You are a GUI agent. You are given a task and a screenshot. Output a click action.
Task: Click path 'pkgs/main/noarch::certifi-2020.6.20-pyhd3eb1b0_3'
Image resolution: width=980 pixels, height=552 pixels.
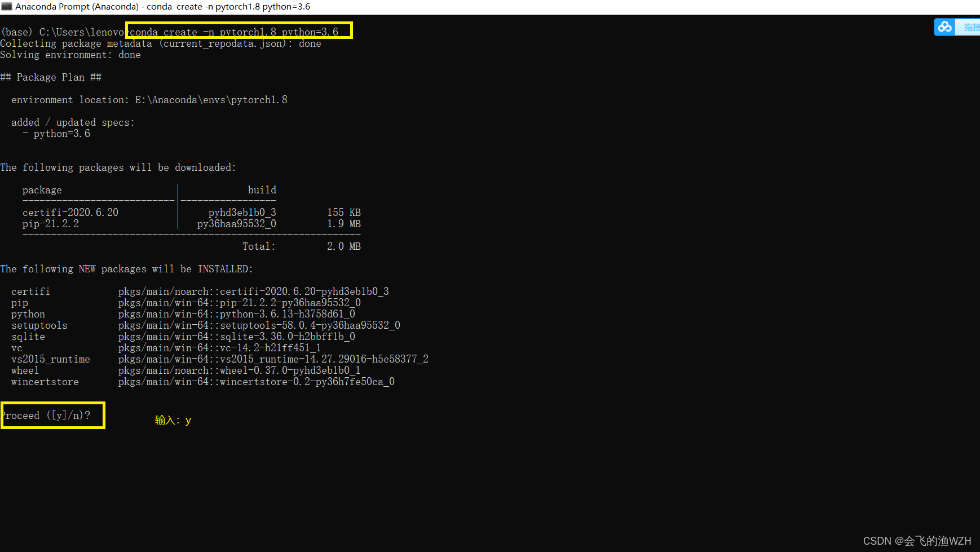254,292
